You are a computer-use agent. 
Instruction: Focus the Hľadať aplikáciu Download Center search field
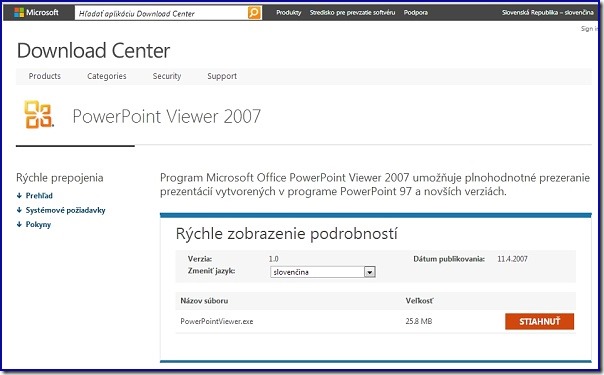point(161,13)
